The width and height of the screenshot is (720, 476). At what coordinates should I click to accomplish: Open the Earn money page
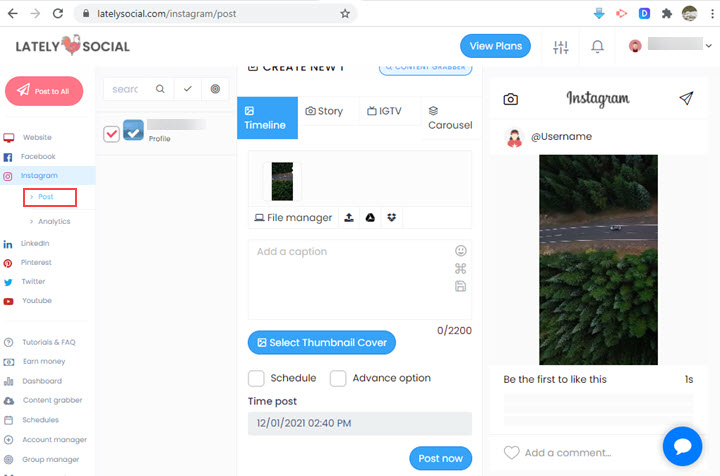coord(44,361)
